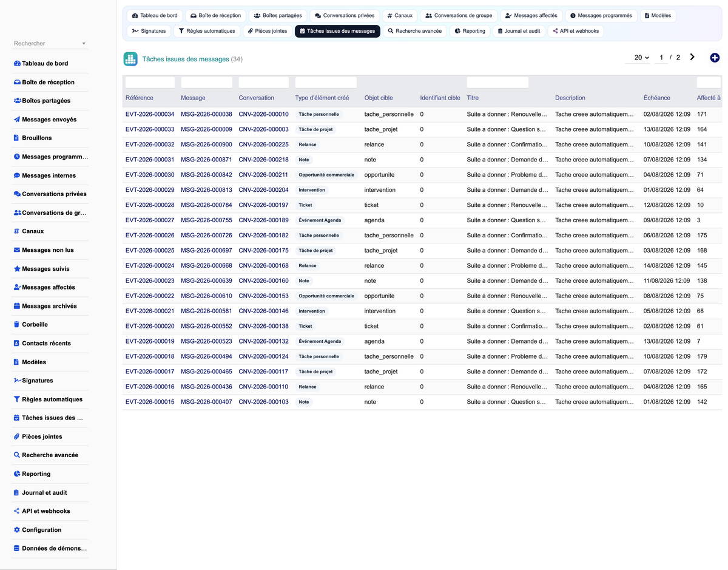Viewport: 728px width, 570px height.
Task: Click the Messages suivis star icon
Action: coord(17,269)
